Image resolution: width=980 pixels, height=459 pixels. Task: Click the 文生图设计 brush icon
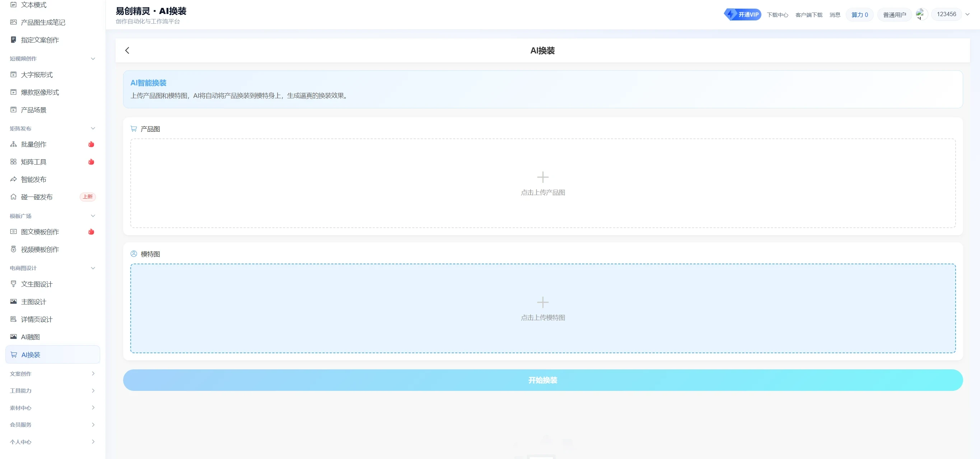click(x=13, y=284)
